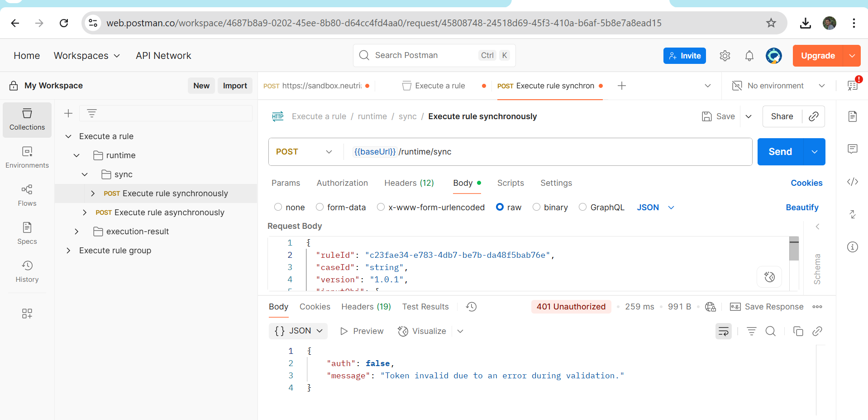868x420 pixels.
Task: Open notifications bell icon
Action: (749, 56)
